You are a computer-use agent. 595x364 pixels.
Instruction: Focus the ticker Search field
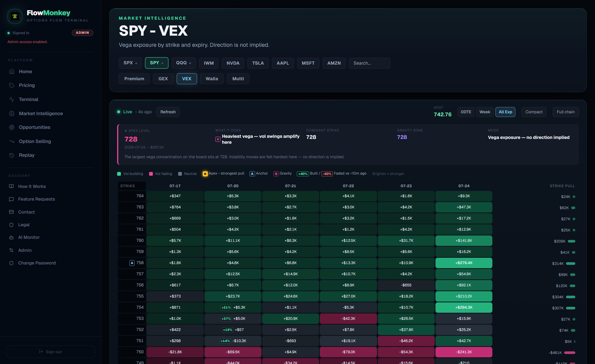click(369, 63)
